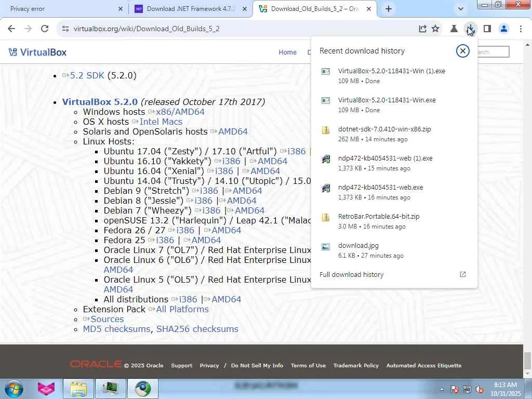This screenshot has height=399, width=532.
Task: Close the Privacy error tab
Action: pyautogui.click(x=120, y=9)
